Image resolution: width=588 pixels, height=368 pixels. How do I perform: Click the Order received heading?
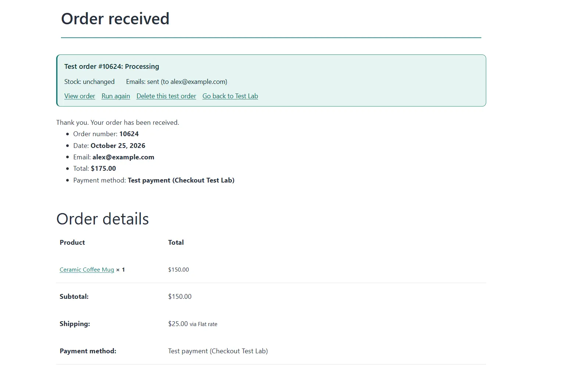click(115, 19)
